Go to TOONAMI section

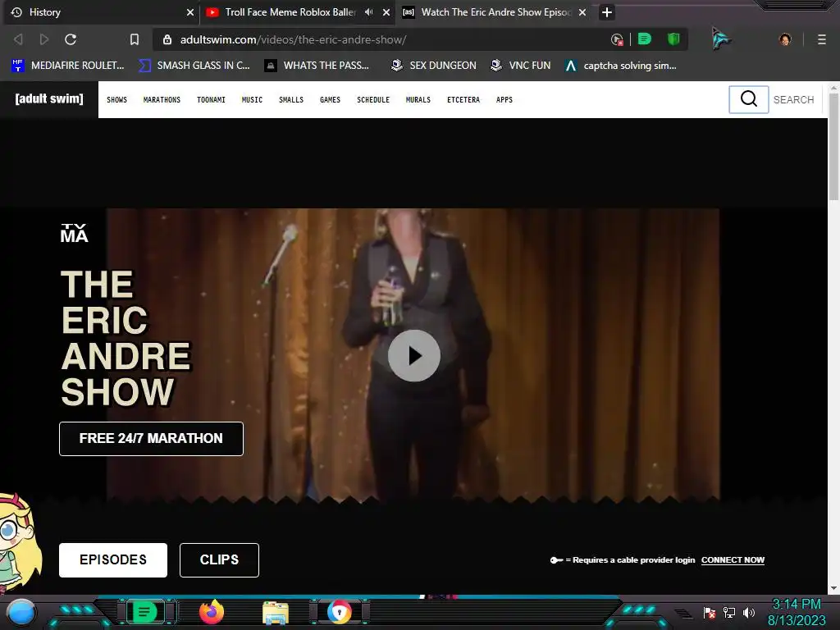click(x=211, y=99)
